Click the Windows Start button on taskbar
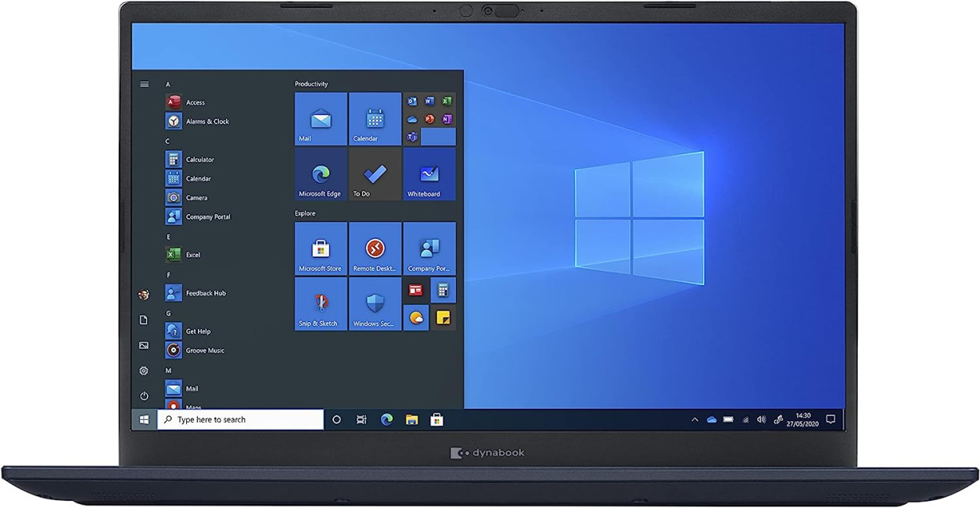The width and height of the screenshot is (980, 508). click(144, 420)
